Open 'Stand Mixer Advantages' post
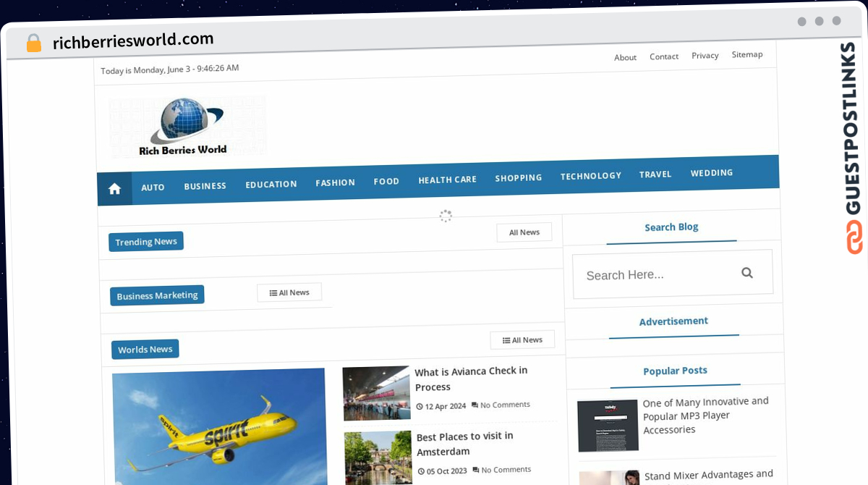The width and height of the screenshot is (868, 485). tap(709, 477)
